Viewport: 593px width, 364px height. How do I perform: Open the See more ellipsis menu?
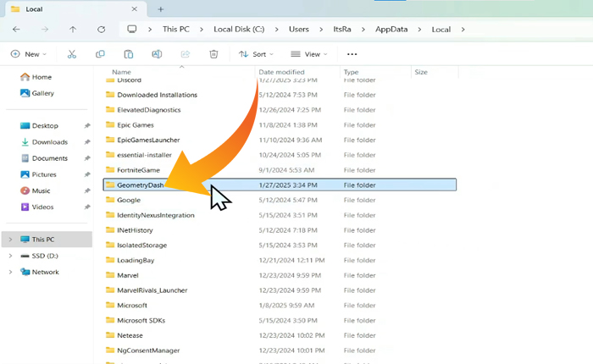click(x=352, y=54)
